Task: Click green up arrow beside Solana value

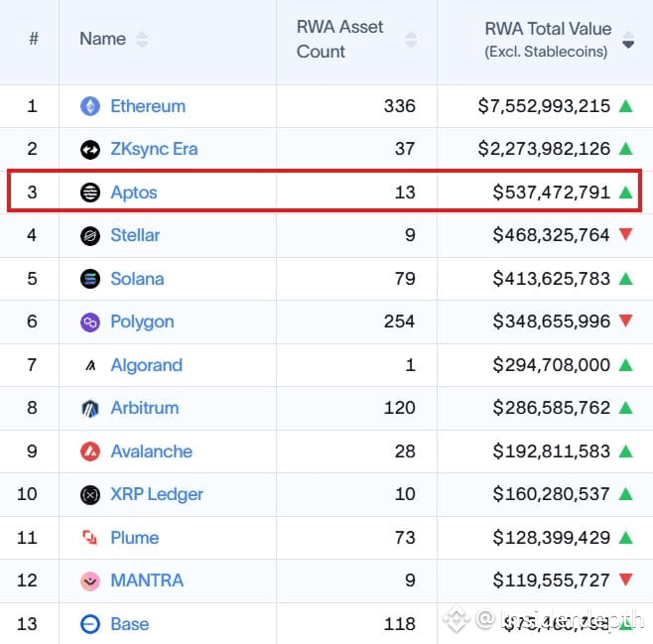Action: 626,279
